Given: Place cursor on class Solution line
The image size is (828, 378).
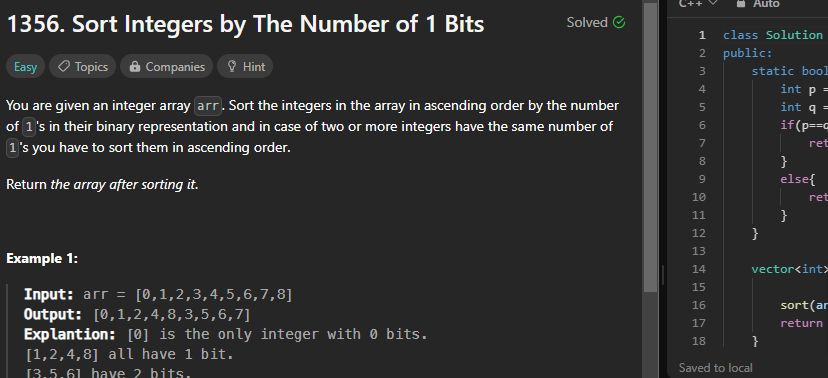Looking at the screenshot, I should point(773,35).
